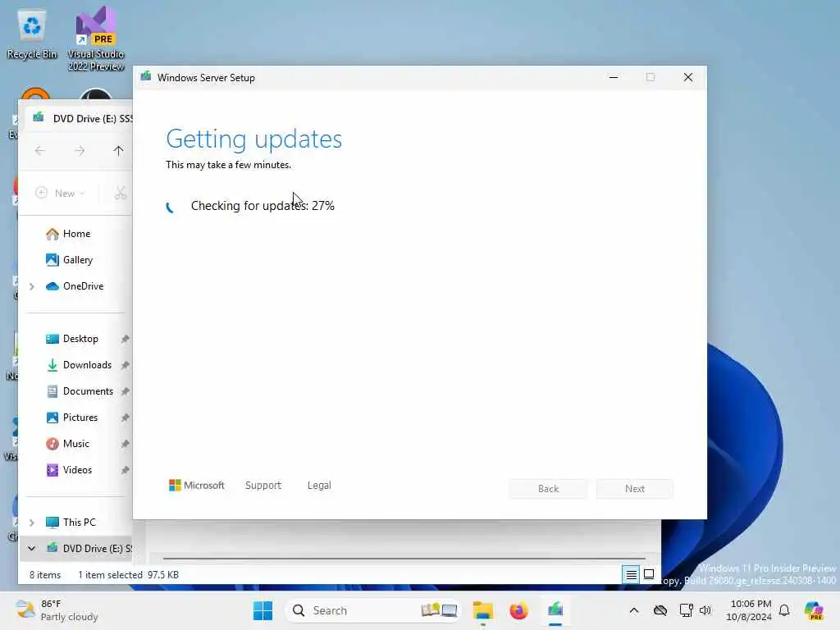
Task: Show hidden system tray icons
Action: coord(634,610)
